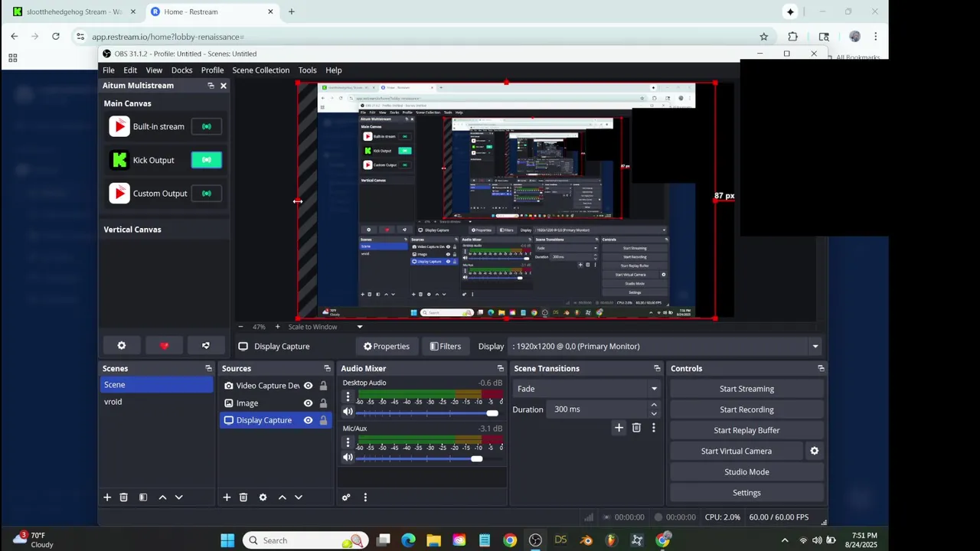The image size is (980, 551).
Task: Open scene filters icon in Scenes toolbar
Action: (143, 497)
